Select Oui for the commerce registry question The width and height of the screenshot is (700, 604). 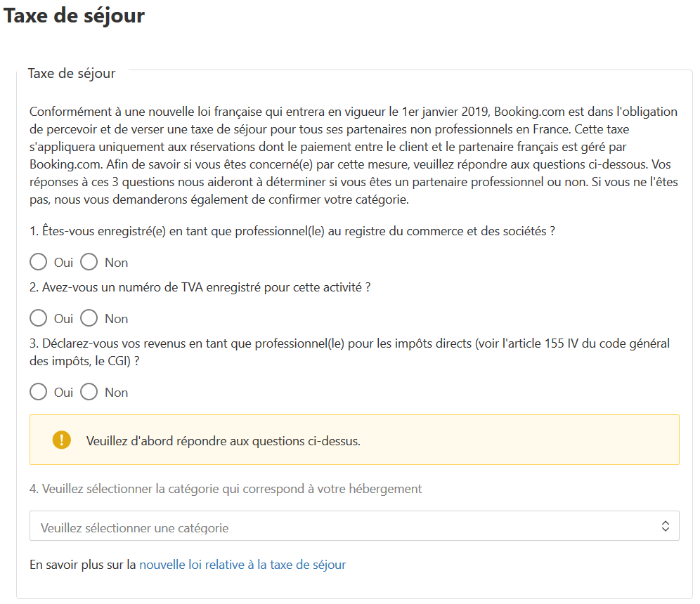39,262
